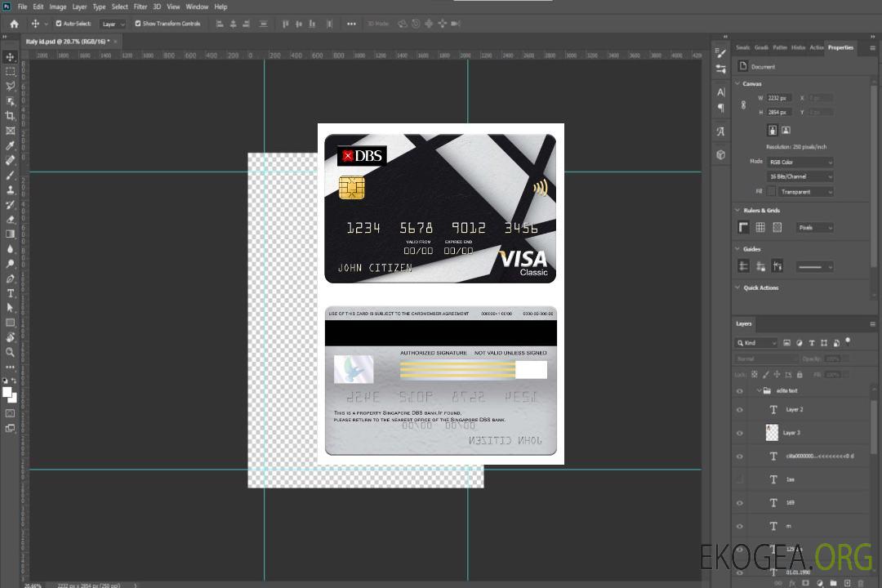Viewport: 882px width, 588px height.
Task: Select the Pen tool
Action: pos(10,278)
